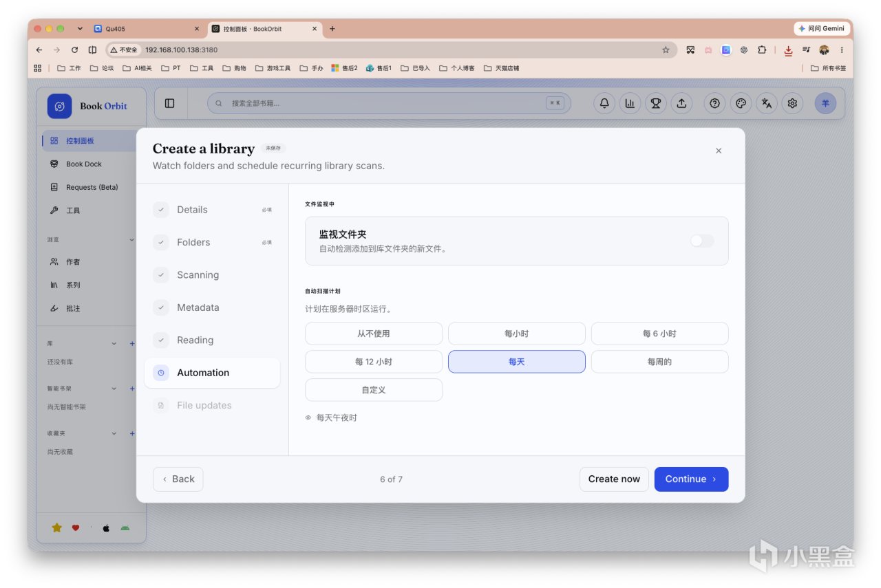881x588 pixels.
Task: Open the statistics bar chart icon
Action: tap(630, 103)
